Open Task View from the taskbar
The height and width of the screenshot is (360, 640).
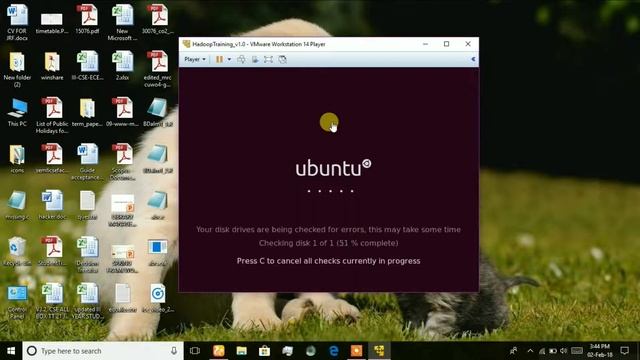[x=195, y=351]
